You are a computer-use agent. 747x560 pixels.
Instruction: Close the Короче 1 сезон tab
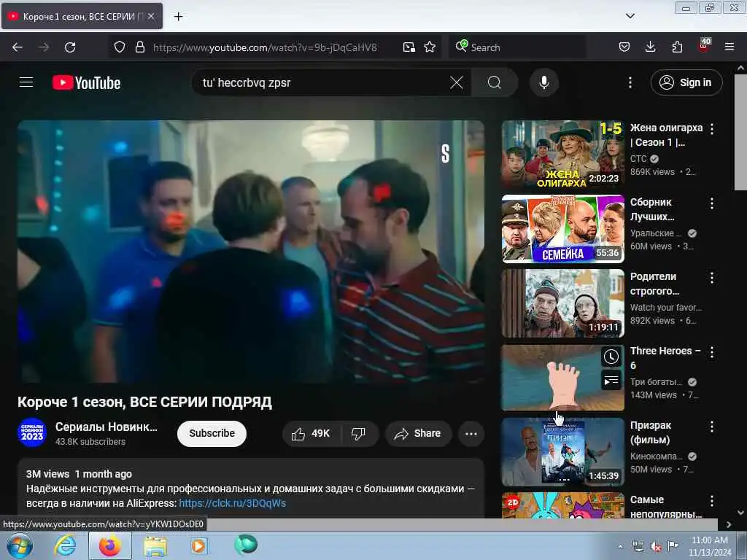point(151,16)
